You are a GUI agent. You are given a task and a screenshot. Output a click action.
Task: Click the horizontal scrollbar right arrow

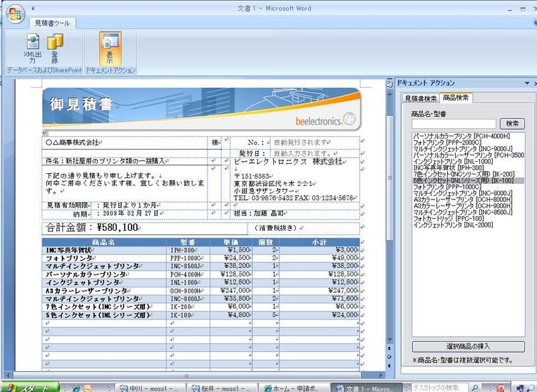tap(381, 376)
